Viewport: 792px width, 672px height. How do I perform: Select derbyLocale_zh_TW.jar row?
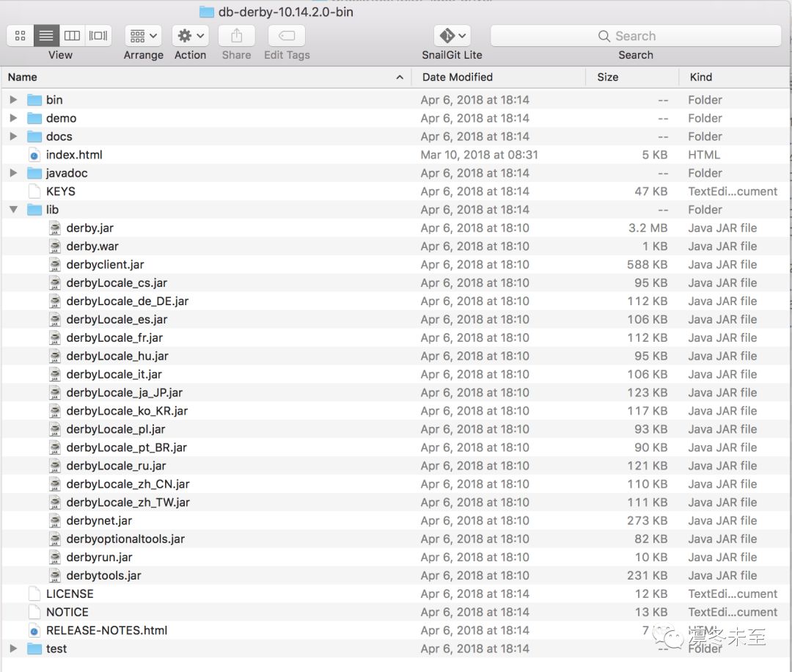pyautogui.click(x=395, y=503)
